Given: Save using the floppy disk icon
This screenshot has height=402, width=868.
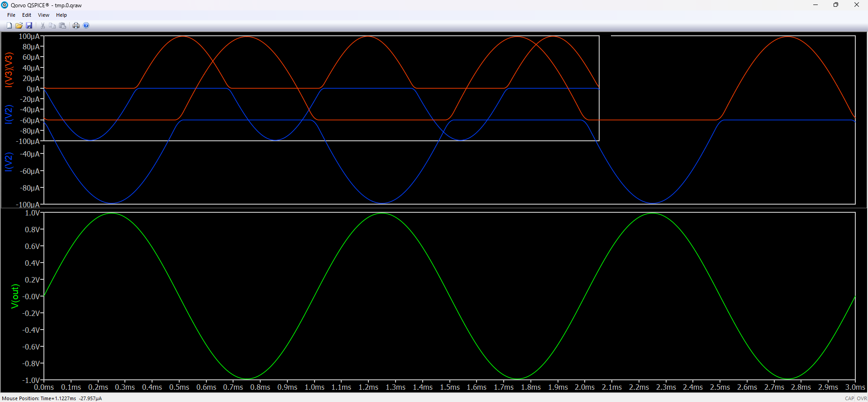Looking at the screenshot, I should coord(29,26).
